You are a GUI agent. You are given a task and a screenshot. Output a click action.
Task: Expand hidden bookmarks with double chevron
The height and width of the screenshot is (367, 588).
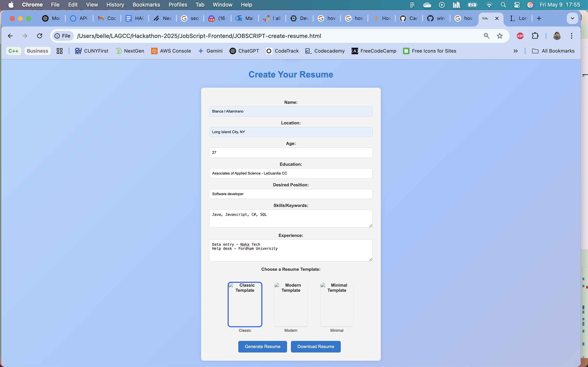516,51
